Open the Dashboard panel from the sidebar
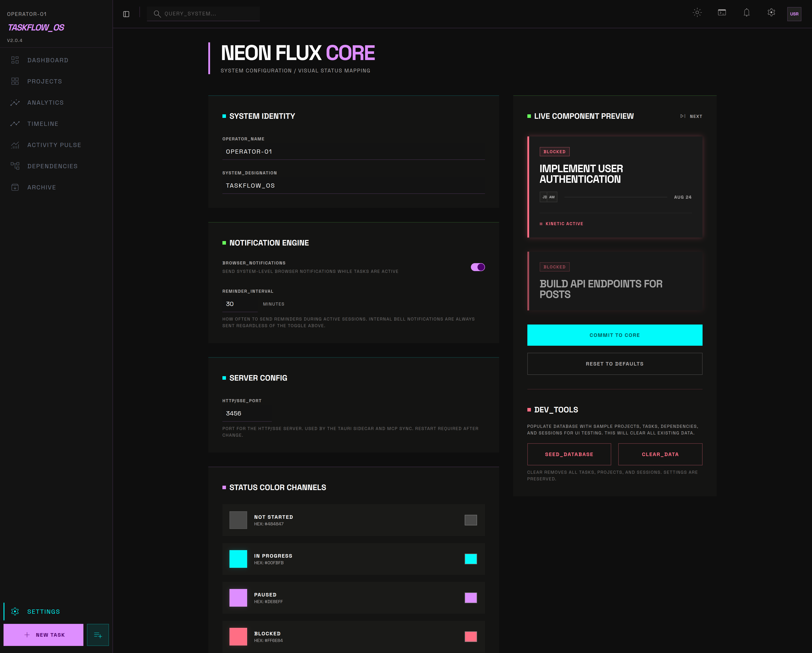 [x=48, y=60]
